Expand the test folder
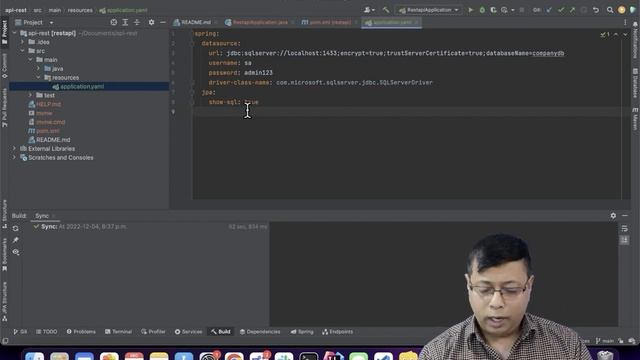Viewport: 640px width, 360px height. point(31,95)
